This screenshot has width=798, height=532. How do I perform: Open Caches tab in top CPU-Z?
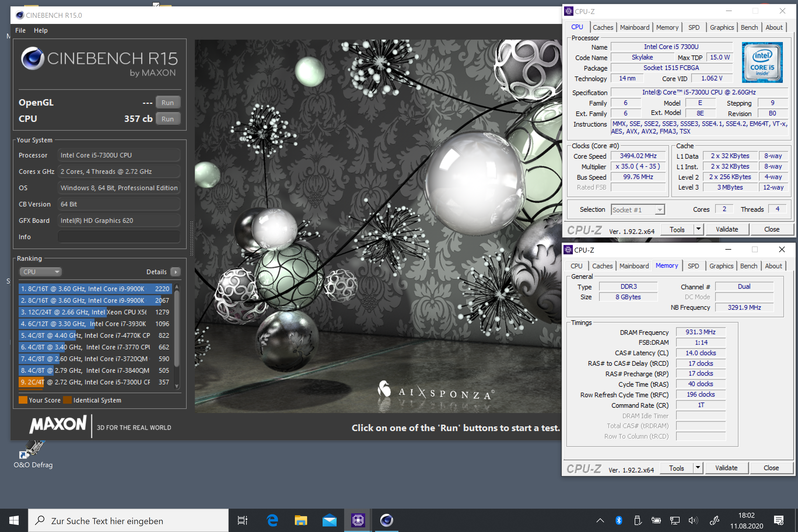pos(603,27)
